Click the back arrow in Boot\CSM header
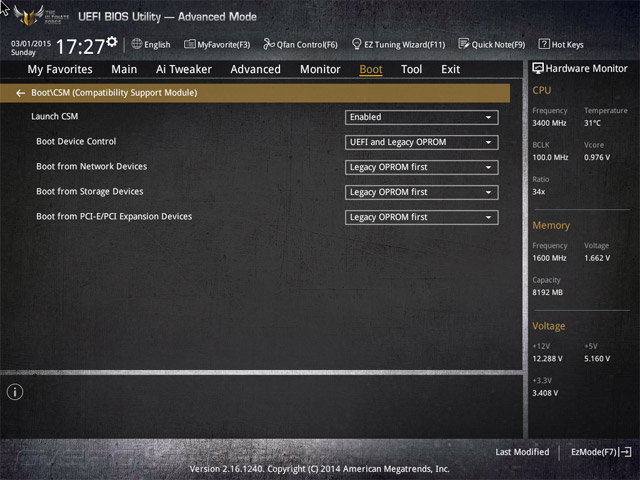Screen dimensions: 640x480 click(x=20, y=93)
